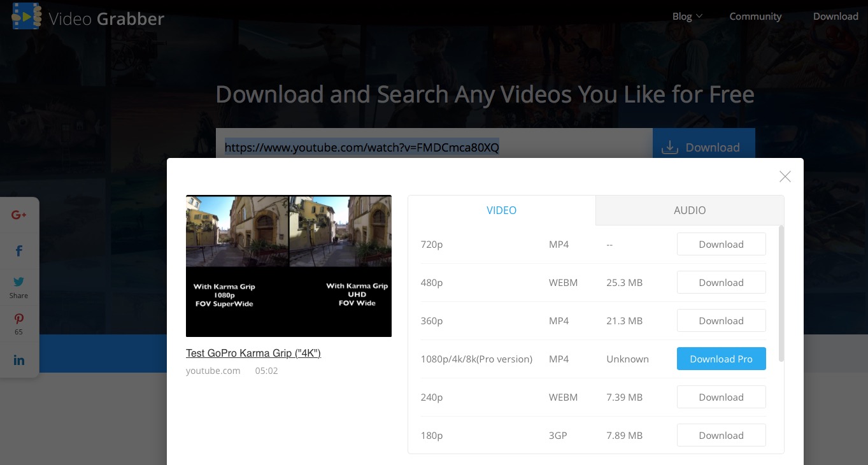This screenshot has height=465, width=868.
Task: Download the 720p MP4 version
Action: pos(721,244)
